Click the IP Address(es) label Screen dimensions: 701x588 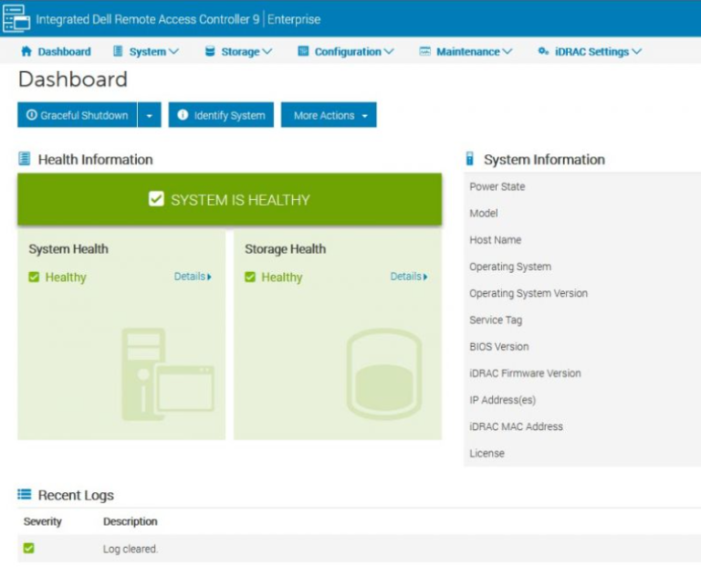(x=503, y=400)
